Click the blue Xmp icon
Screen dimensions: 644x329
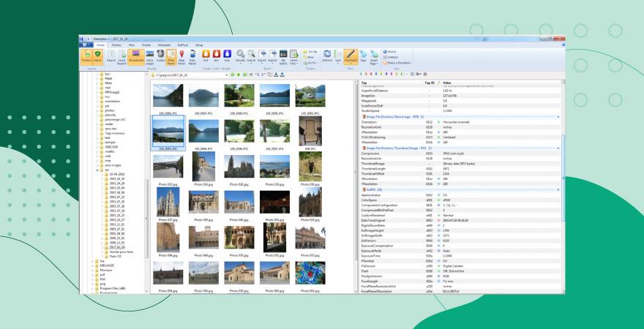227,56
